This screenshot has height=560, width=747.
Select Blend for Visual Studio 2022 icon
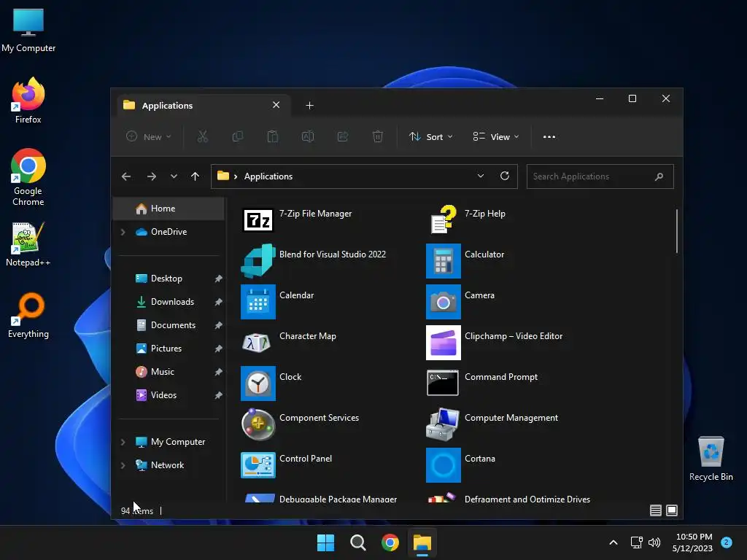[x=258, y=261]
